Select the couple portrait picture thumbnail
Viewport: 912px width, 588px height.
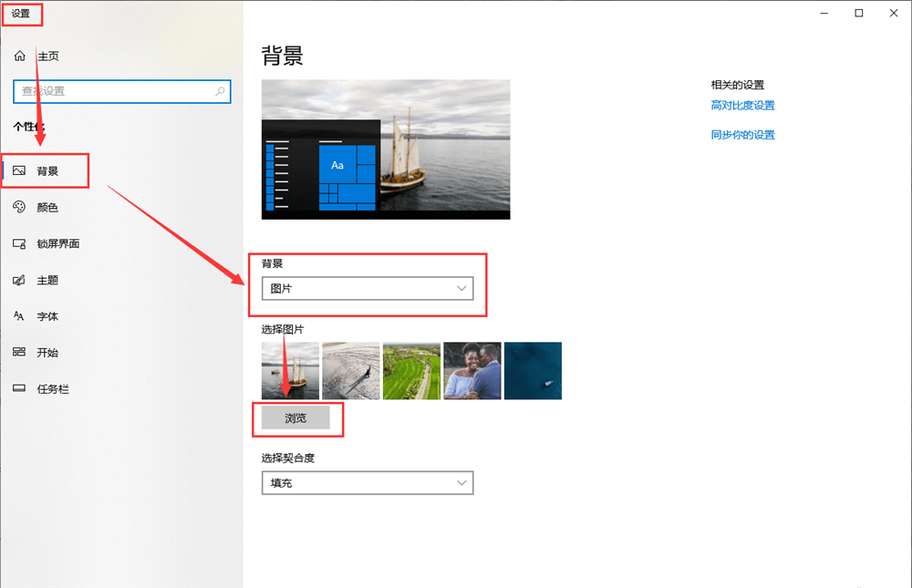(472, 371)
